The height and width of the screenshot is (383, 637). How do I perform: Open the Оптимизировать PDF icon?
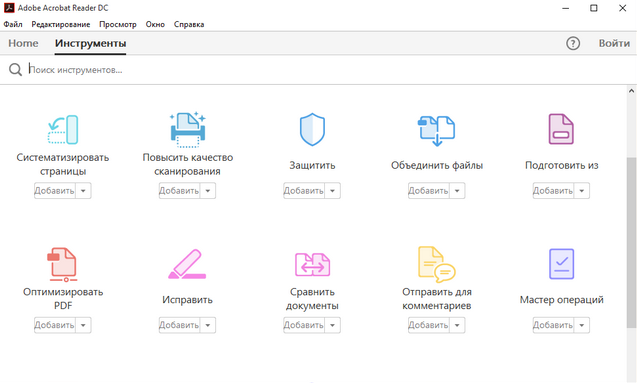62,264
